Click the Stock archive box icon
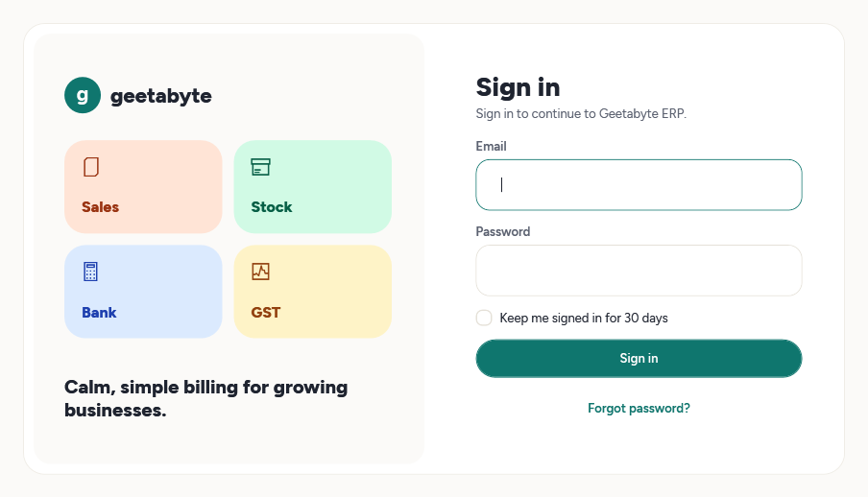Image resolution: width=868 pixels, height=497 pixels. (261, 167)
